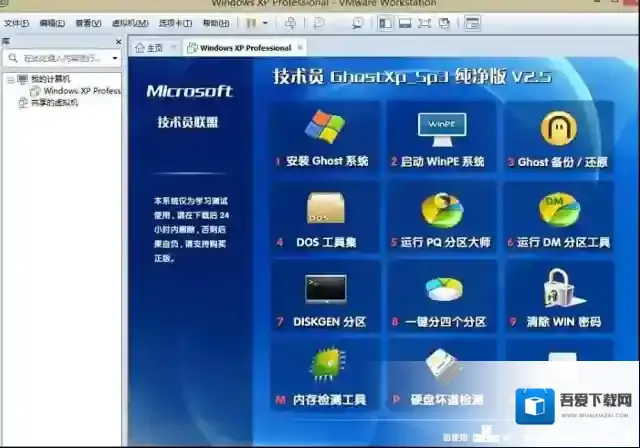Click the Windows flag icon for 安装 Ghost 系统
The image size is (640, 448).
tap(325, 126)
